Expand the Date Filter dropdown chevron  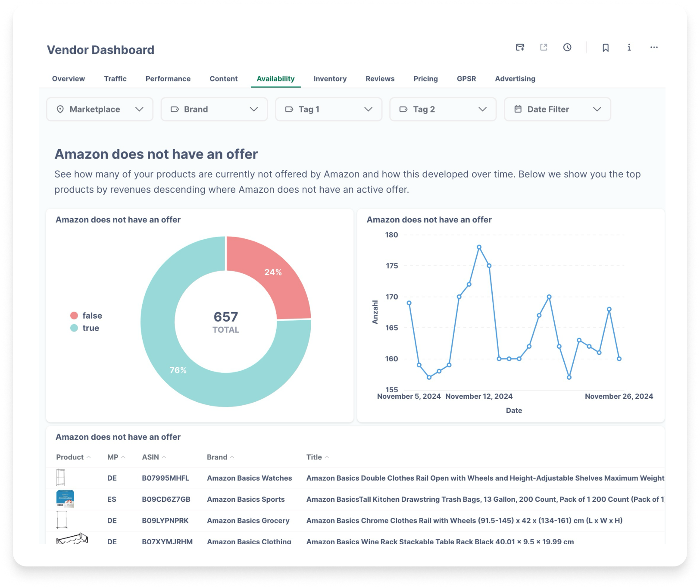(x=597, y=109)
